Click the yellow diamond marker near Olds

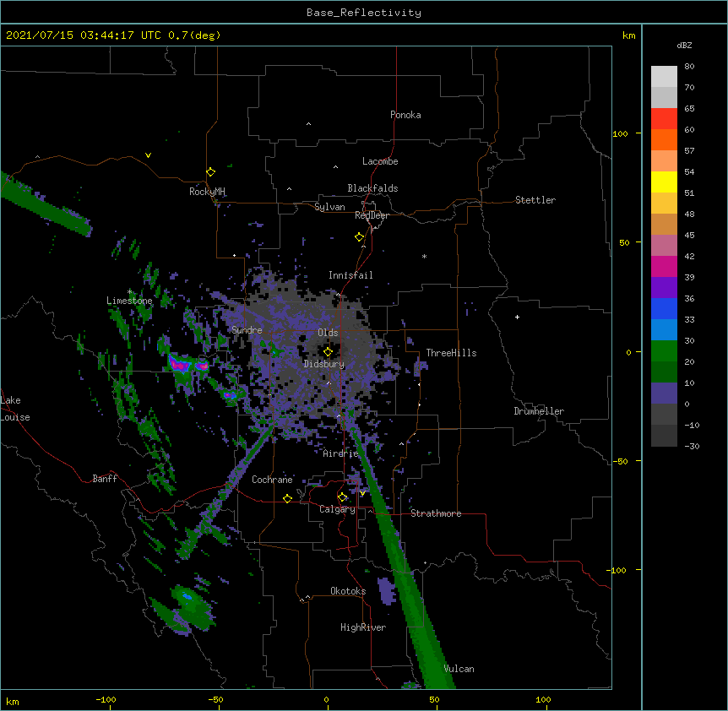click(328, 352)
